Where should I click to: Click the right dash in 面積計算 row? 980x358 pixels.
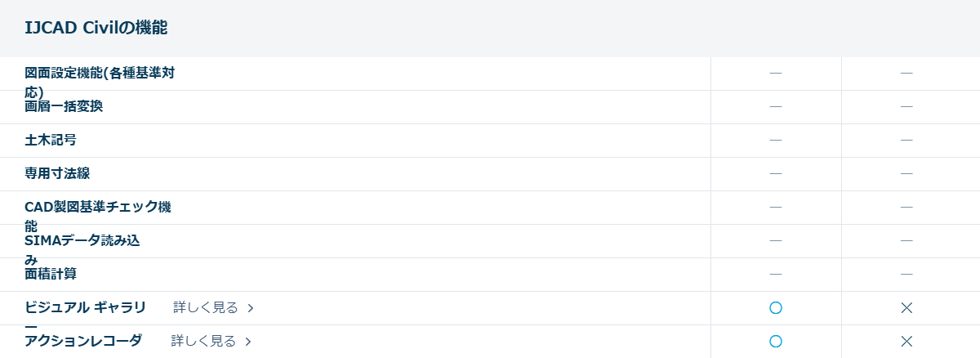(x=906, y=274)
